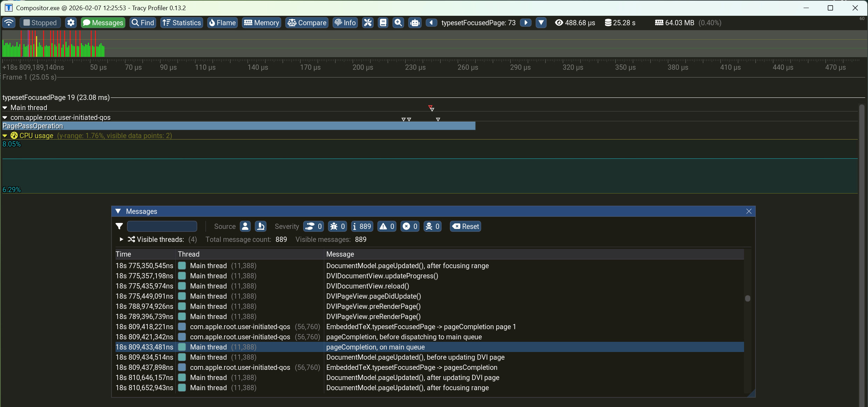Go to previous typesetFocusedPage frame
868x407 pixels.
click(x=431, y=23)
